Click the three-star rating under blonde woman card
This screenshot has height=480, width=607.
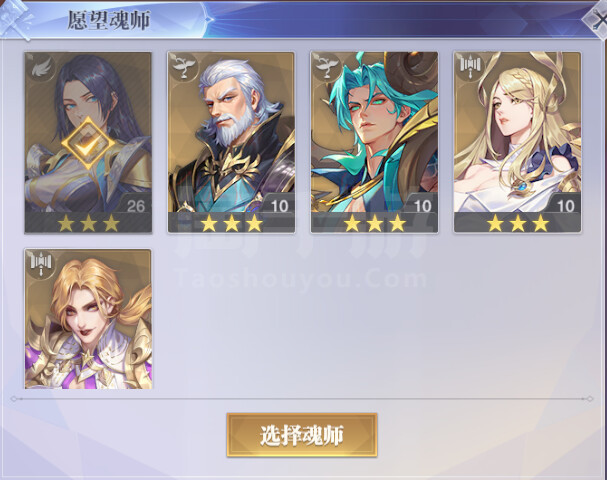tap(518, 223)
